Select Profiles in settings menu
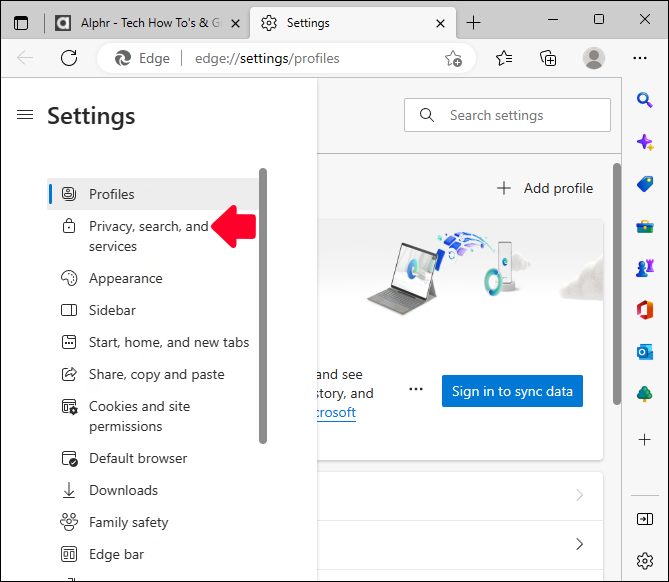The width and height of the screenshot is (669, 582). 153,194
